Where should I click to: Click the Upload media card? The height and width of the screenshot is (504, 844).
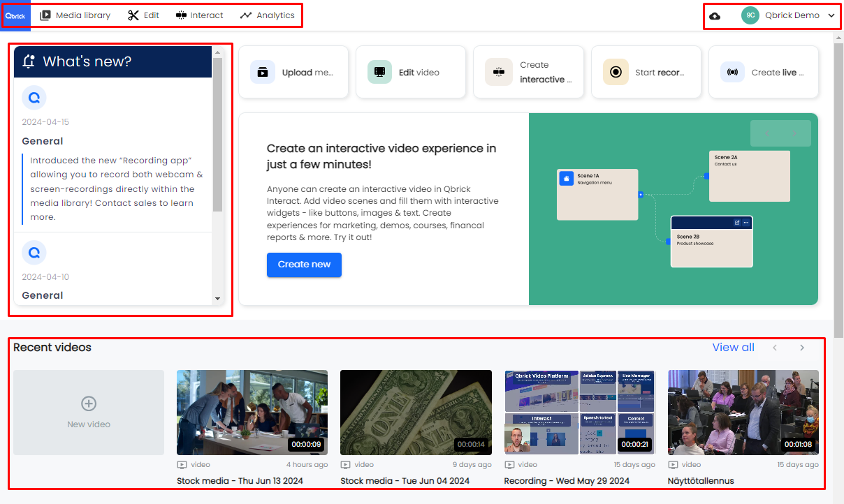pyautogui.click(x=293, y=72)
